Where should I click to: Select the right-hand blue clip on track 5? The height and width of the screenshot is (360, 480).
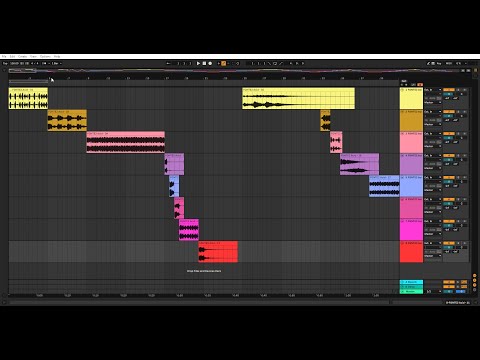384,186
